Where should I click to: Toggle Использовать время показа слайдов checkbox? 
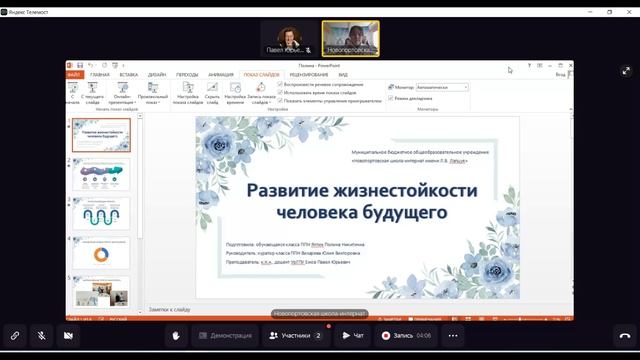280,92
